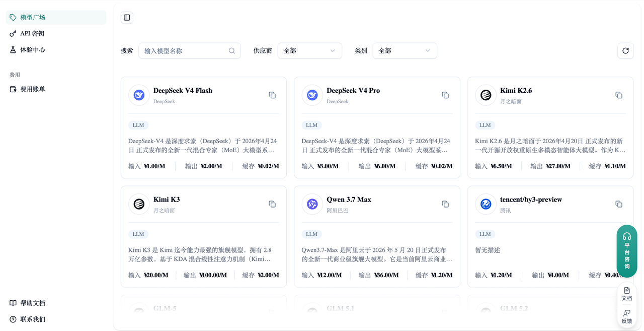Click the LLM tag on tencent/hy3-preview
The image size is (644, 331).
point(485,234)
